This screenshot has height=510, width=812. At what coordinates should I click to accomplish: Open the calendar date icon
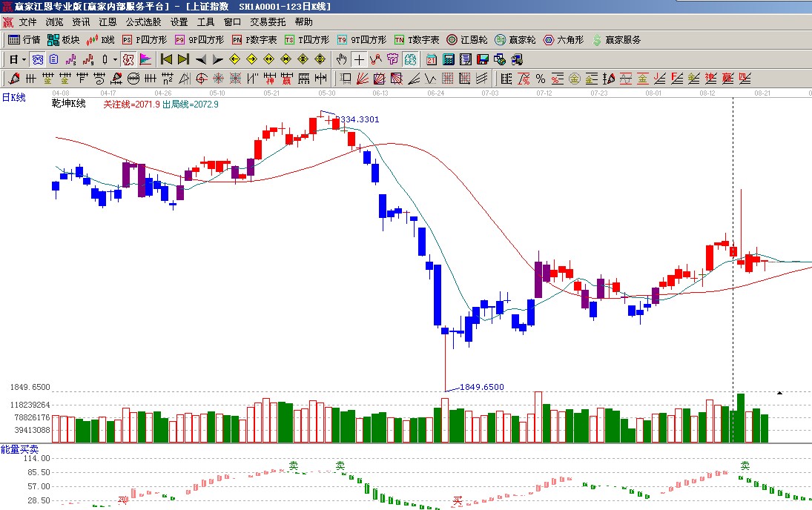click(x=432, y=59)
